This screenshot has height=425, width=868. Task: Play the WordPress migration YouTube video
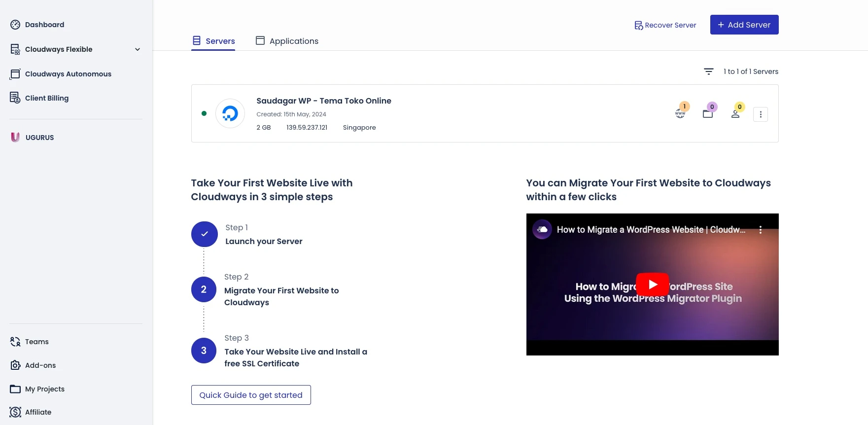(653, 284)
